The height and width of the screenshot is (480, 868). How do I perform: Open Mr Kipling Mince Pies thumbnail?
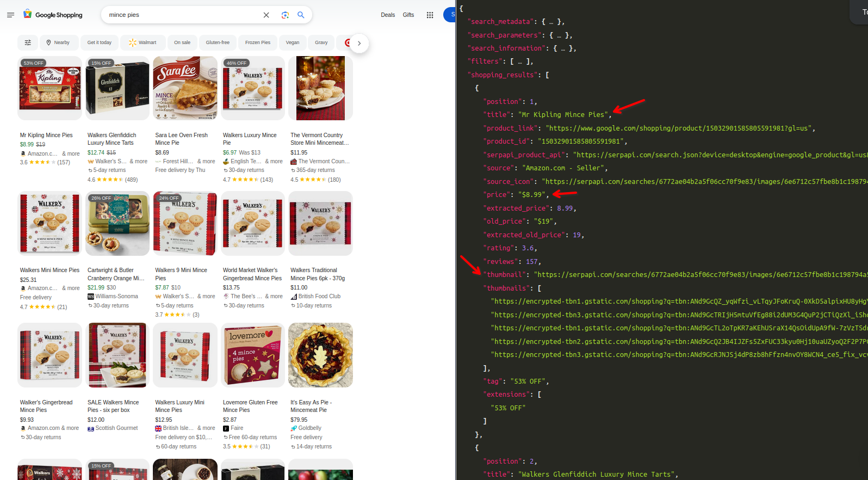pyautogui.click(x=49, y=88)
